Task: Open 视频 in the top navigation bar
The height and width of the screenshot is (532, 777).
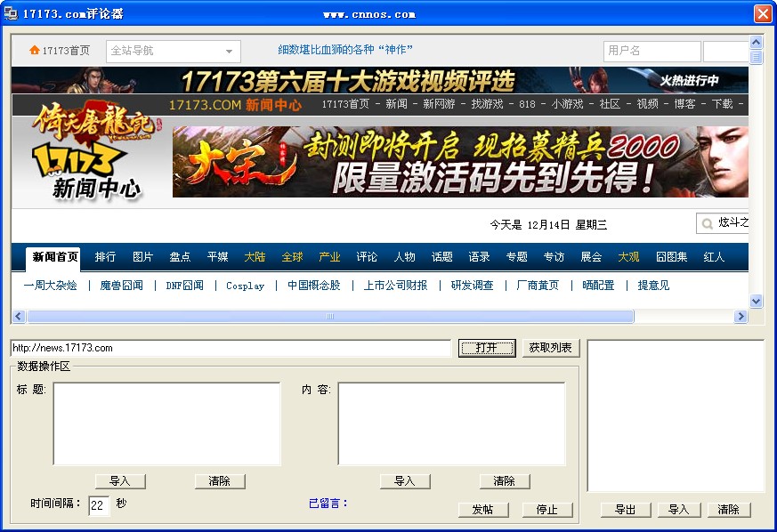Action: 647,104
